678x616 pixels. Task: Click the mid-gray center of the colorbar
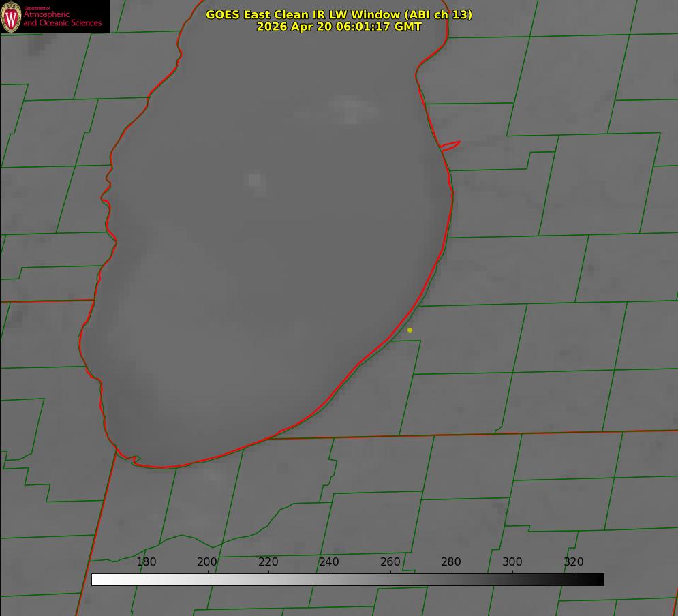[348, 579]
